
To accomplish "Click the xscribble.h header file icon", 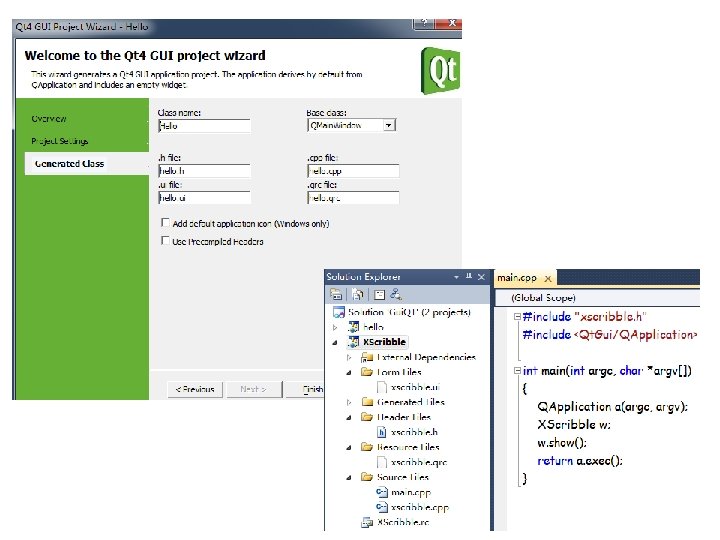I will (382, 432).
